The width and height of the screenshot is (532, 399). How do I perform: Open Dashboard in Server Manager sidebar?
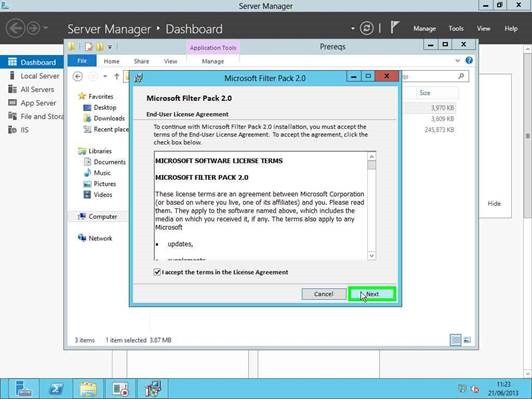32,62
